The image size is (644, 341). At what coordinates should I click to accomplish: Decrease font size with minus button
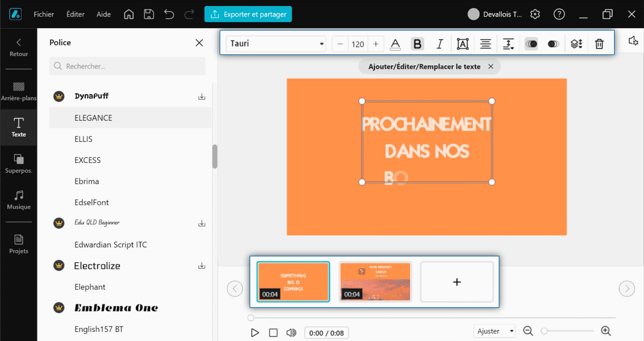coord(340,44)
